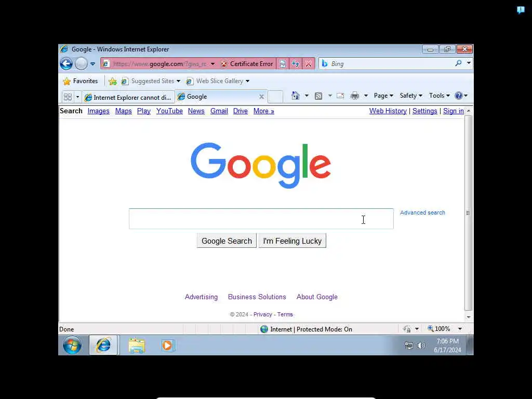Image resolution: width=532 pixels, height=399 pixels.
Task: Expand the address bar autocomplete dropdown
Action: coord(212,64)
